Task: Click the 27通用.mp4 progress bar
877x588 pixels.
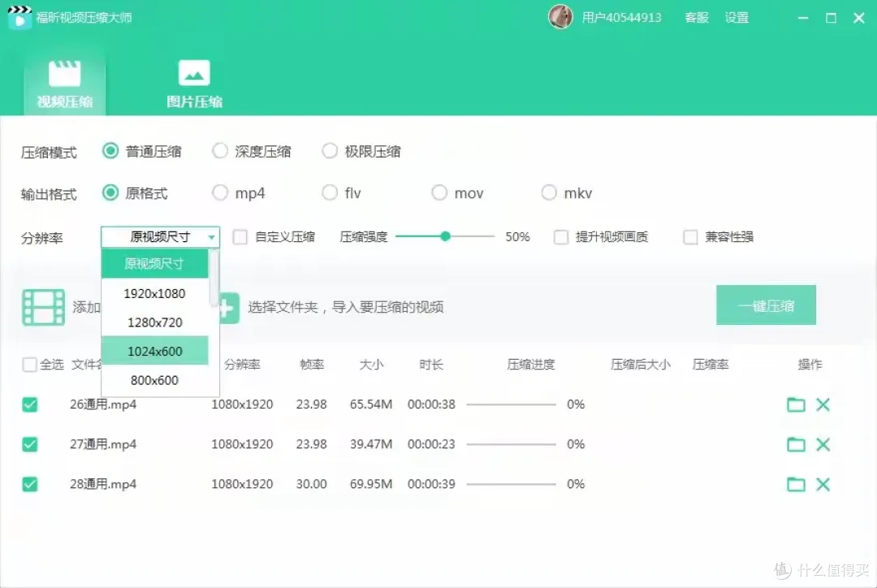Action: coord(512,444)
